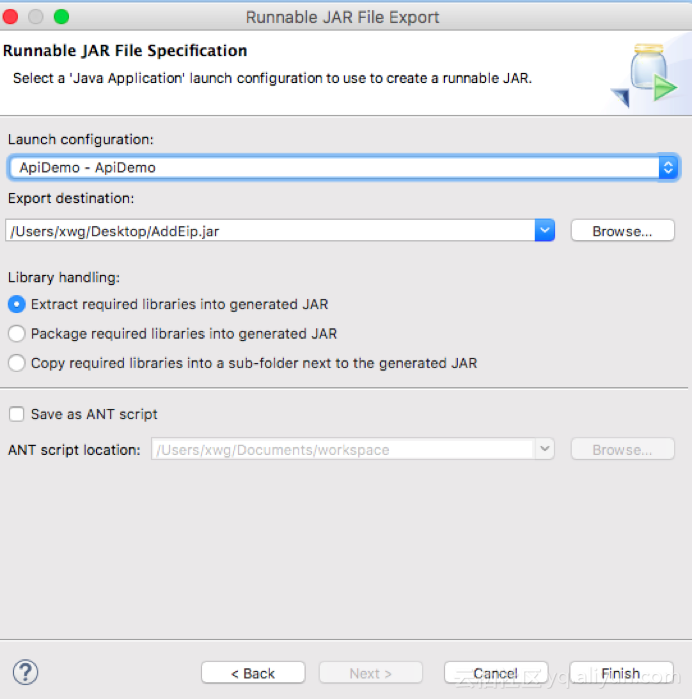
Task: Enable the Save as ANT script checkbox
Action: click(16, 414)
